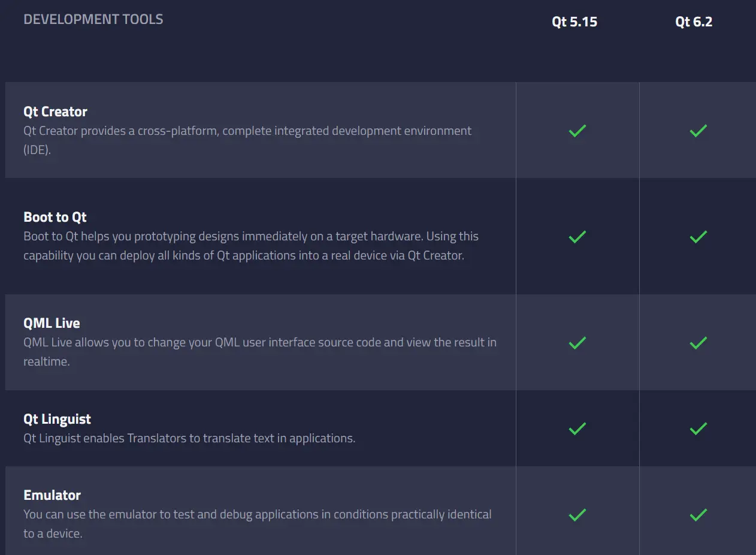
Task: Click the Qt 5.15 column header
Action: point(574,22)
